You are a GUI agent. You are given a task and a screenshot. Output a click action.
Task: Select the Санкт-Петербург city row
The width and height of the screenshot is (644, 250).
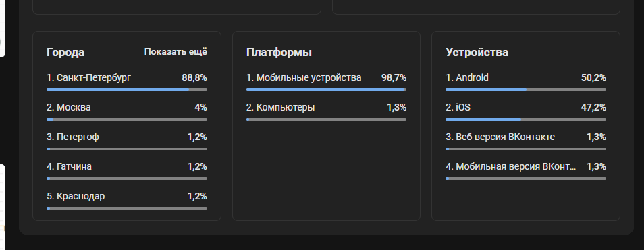tap(127, 82)
